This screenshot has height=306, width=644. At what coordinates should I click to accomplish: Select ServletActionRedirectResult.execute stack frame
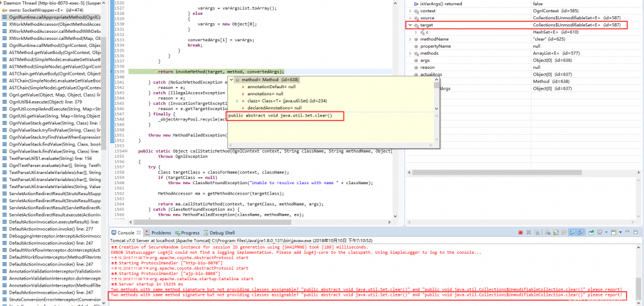pyautogui.click(x=52, y=215)
